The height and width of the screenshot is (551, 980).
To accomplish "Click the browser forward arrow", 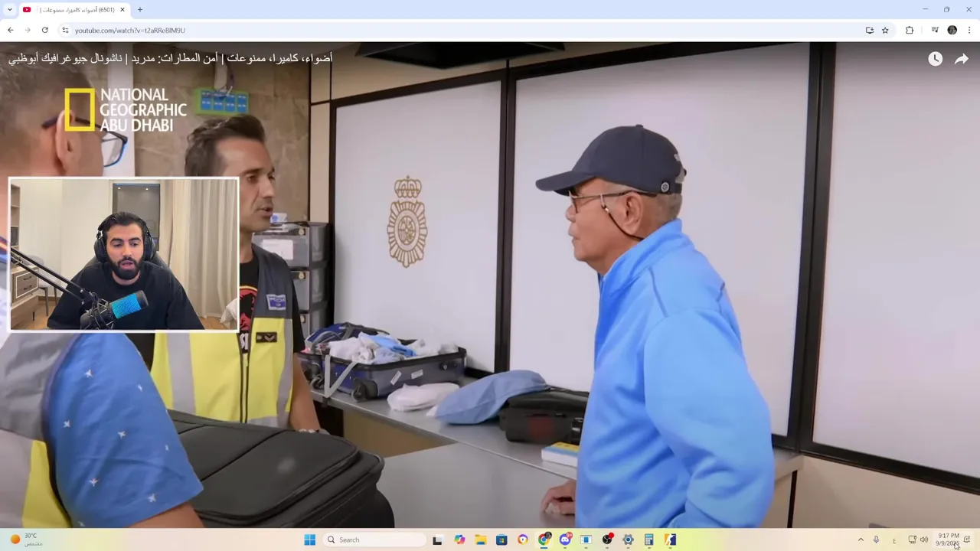I will (28, 30).
